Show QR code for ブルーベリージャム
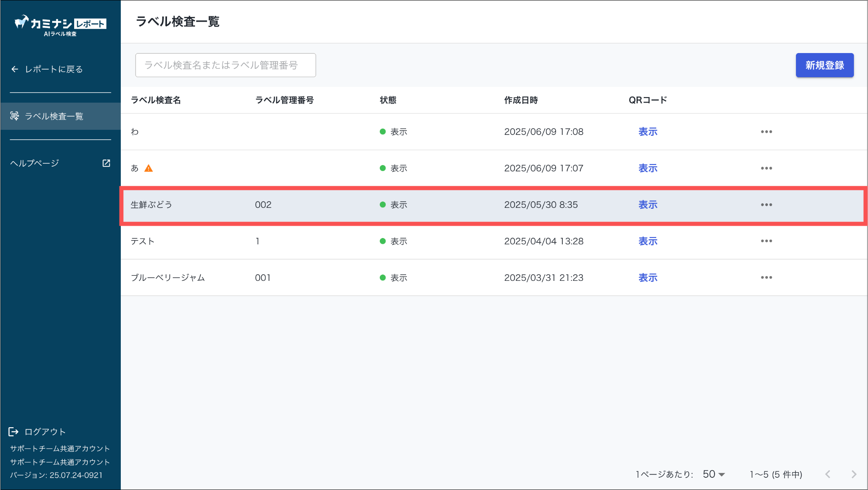The width and height of the screenshot is (868, 490). tap(648, 278)
